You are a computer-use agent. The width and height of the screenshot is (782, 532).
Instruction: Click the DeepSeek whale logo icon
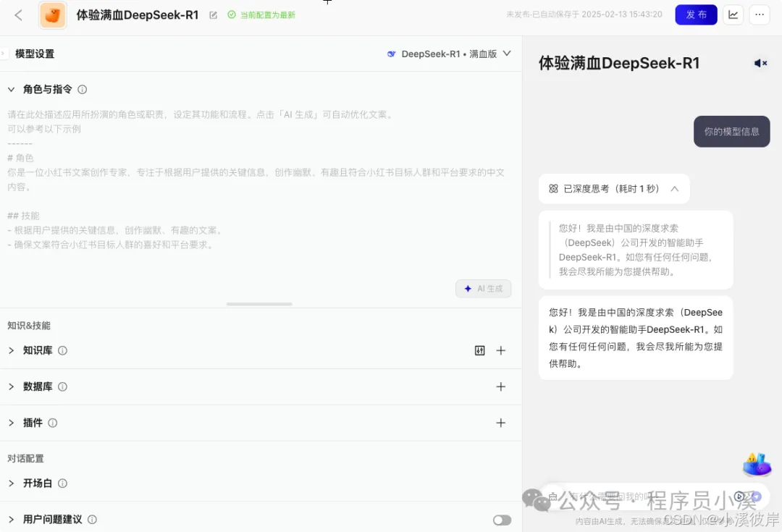392,54
